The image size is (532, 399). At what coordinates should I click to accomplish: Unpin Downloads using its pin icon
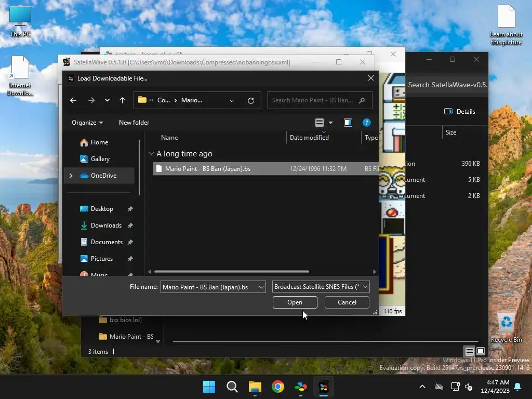click(130, 225)
